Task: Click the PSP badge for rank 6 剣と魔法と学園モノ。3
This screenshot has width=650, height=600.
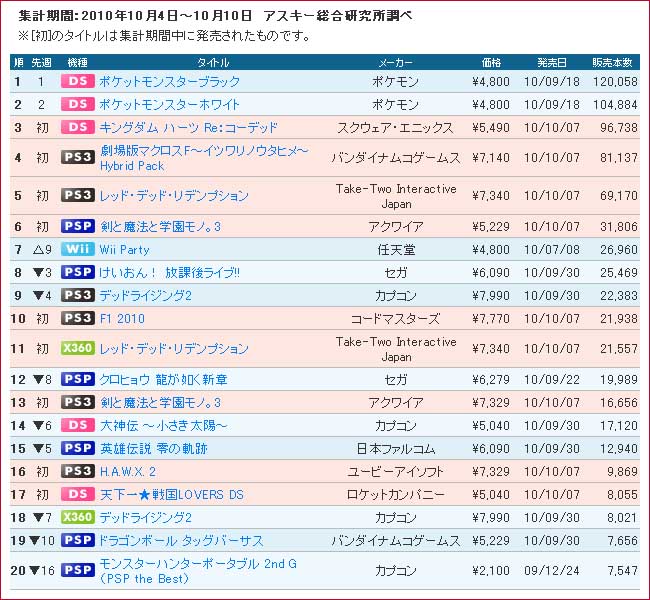Action: point(78,226)
